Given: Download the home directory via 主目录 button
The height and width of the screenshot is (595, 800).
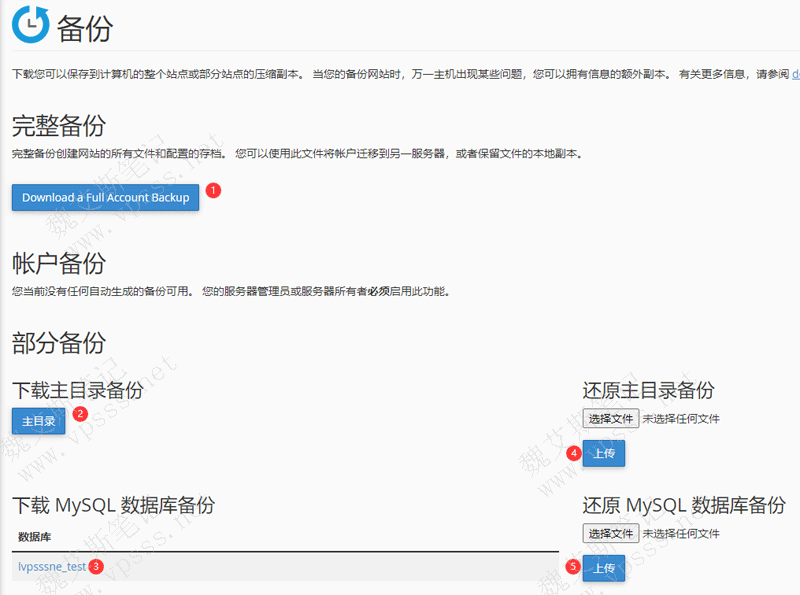Looking at the screenshot, I should click(39, 421).
